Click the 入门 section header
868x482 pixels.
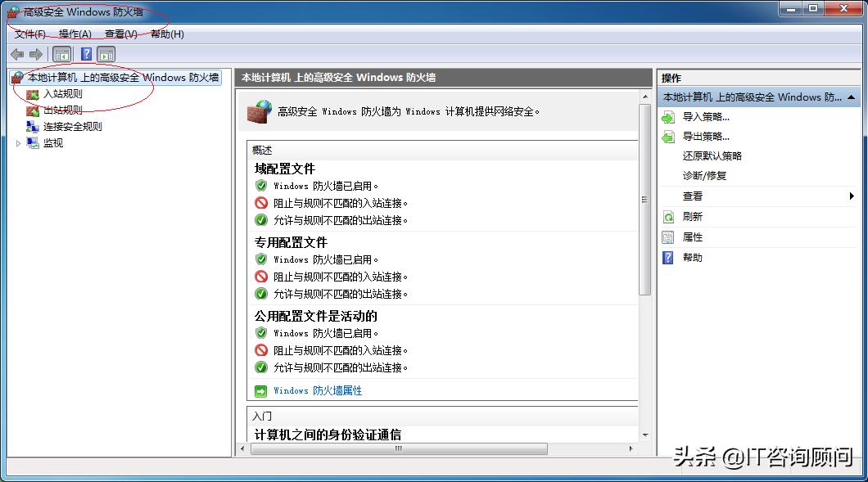[262, 417]
